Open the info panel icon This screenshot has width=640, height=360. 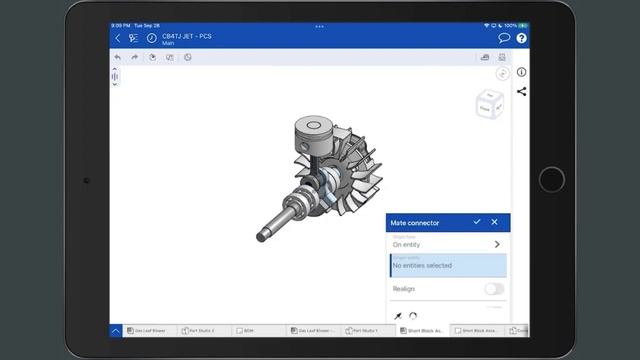click(521, 72)
